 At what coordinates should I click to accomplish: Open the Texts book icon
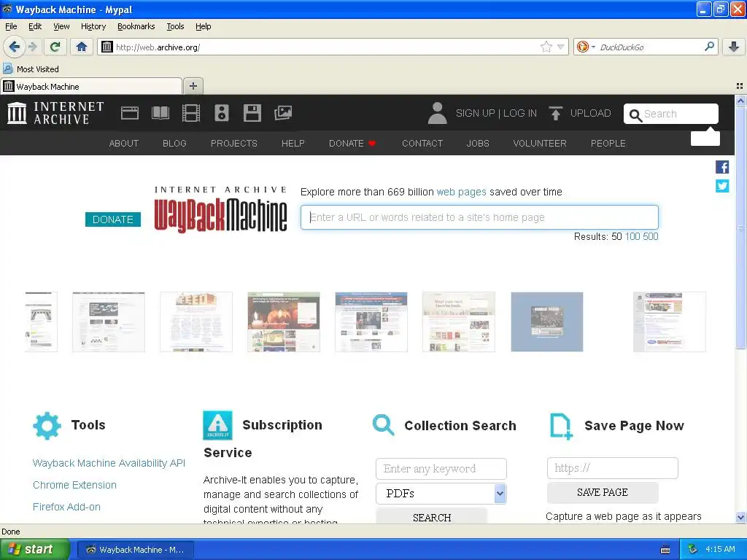point(160,113)
